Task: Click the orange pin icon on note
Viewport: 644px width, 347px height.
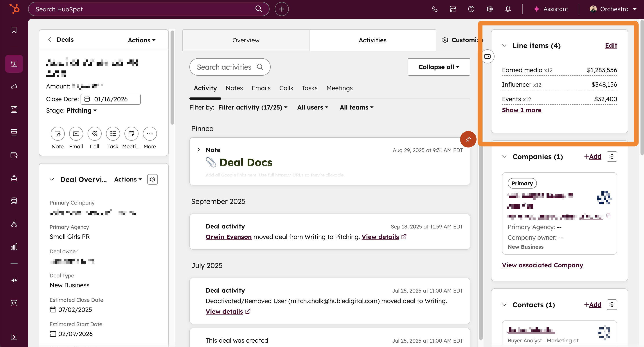Action: (x=468, y=139)
